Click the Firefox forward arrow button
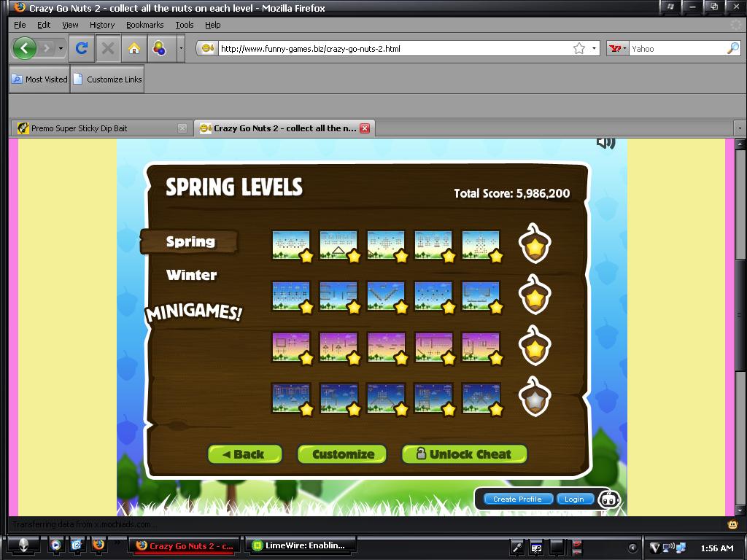Screen dimensions: 747x560 coord(47,48)
